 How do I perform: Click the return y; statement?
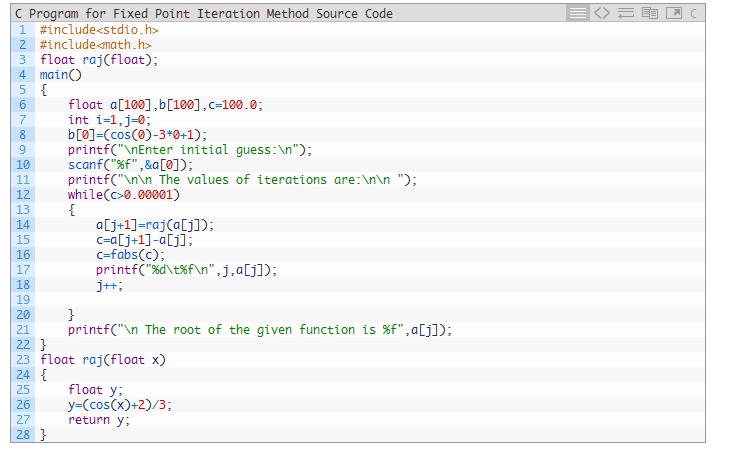(x=99, y=420)
